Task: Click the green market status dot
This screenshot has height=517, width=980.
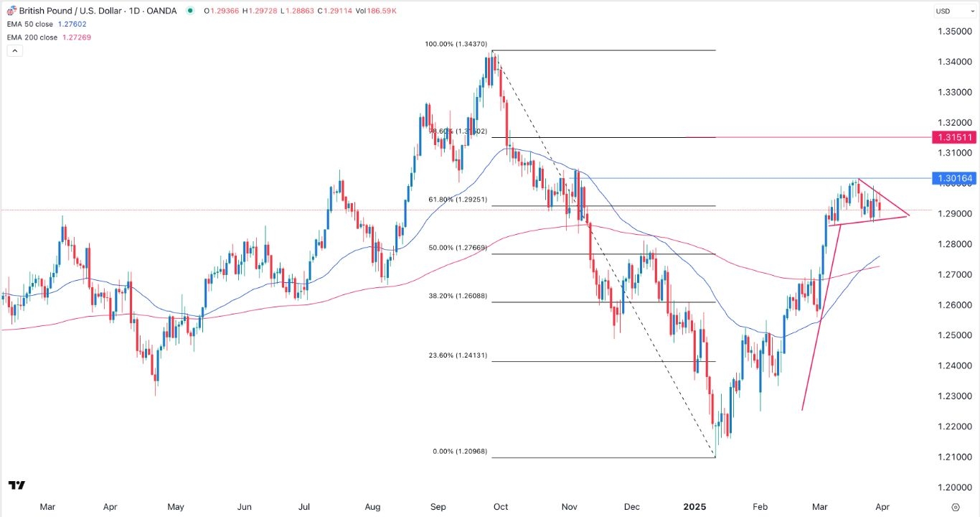Action: tap(189, 11)
